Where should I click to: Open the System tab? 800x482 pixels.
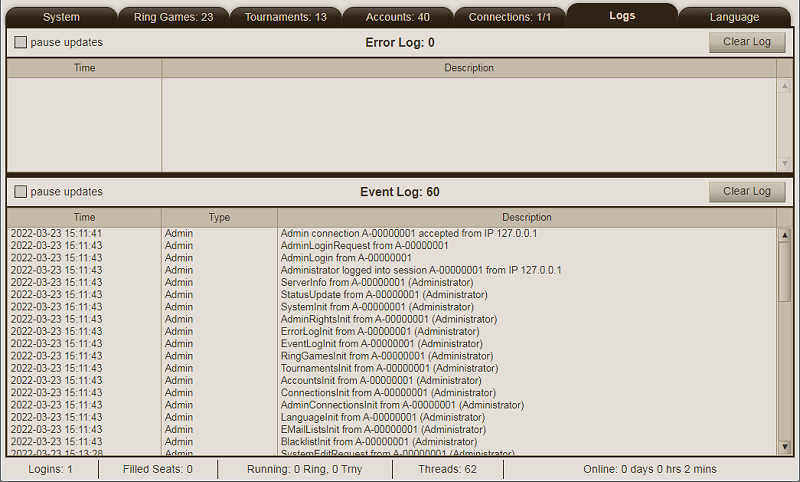pyautogui.click(x=61, y=17)
